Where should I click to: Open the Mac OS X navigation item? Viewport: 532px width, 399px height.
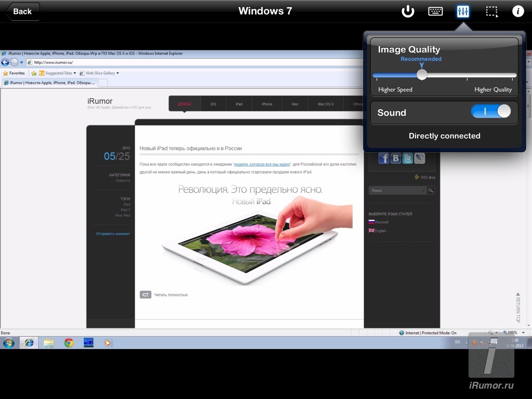tap(326, 104)
